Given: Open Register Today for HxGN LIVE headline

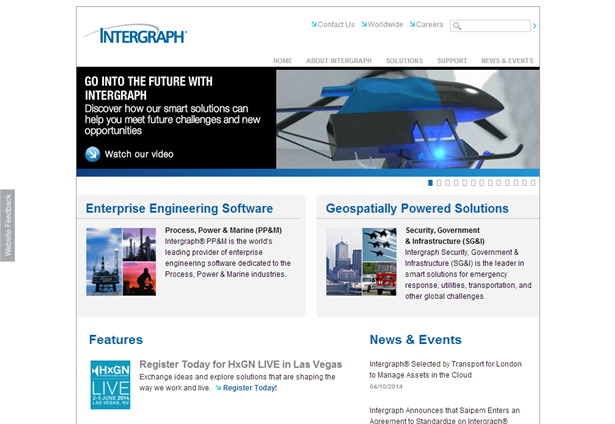Looking at the screenshot, I should point(240,364).
